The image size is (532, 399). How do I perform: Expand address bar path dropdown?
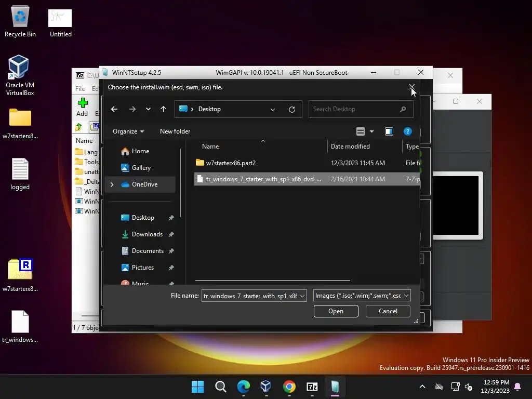[272, 109]
